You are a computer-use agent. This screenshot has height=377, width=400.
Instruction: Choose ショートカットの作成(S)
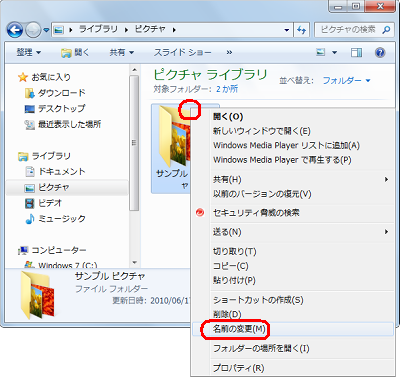[258, 300]
